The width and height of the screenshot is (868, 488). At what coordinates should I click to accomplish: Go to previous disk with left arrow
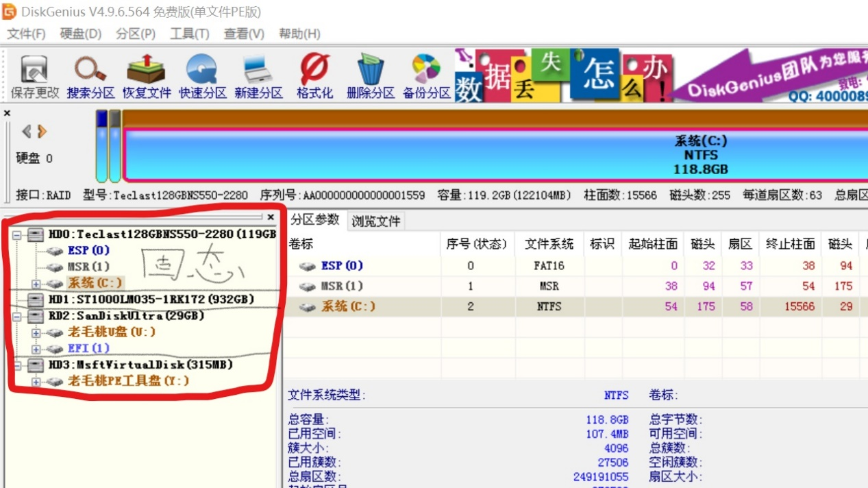coord(27,131)
